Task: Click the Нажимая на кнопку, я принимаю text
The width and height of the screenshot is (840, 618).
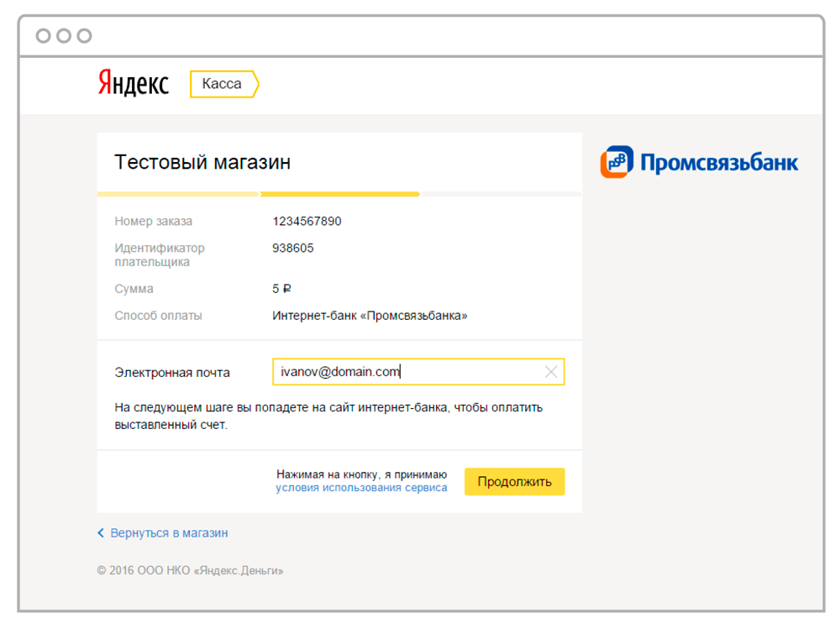Action: click(361, 474)
